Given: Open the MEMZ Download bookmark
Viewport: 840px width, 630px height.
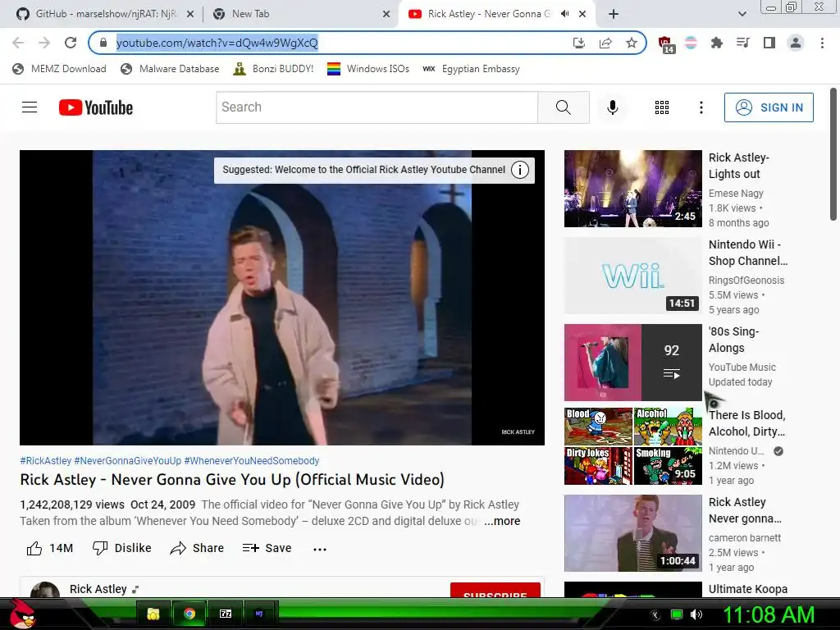Looking at the screenshot, I should pyautogui.click(x=59, y=69).
